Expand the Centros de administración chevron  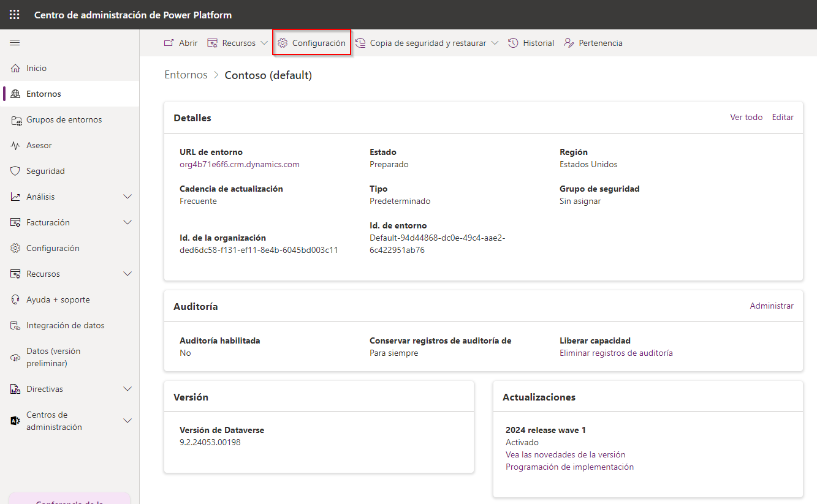point(127,421)
